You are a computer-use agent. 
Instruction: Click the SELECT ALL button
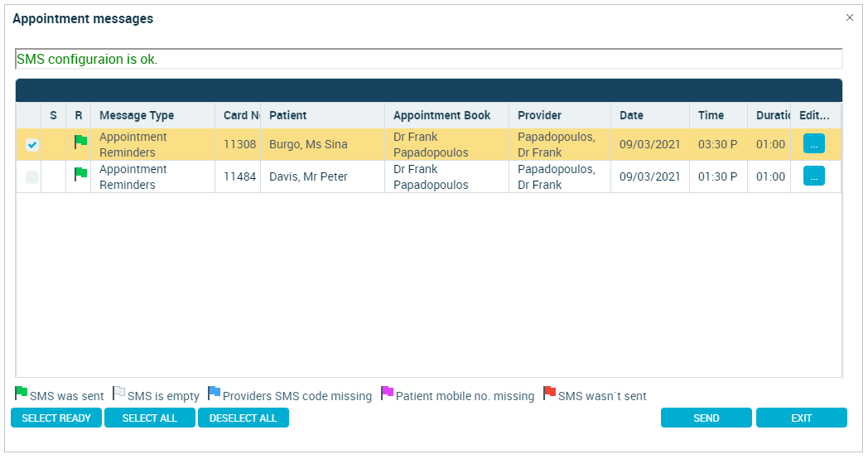(150, 418)
